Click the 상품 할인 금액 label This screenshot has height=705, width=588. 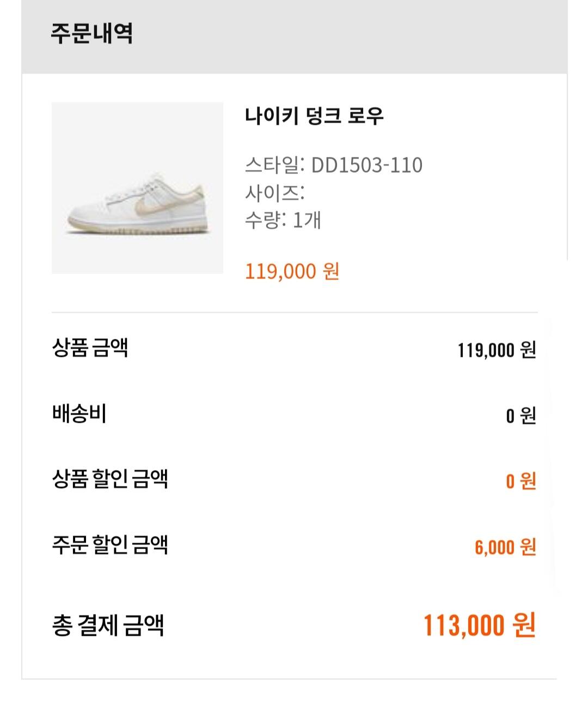109,479
